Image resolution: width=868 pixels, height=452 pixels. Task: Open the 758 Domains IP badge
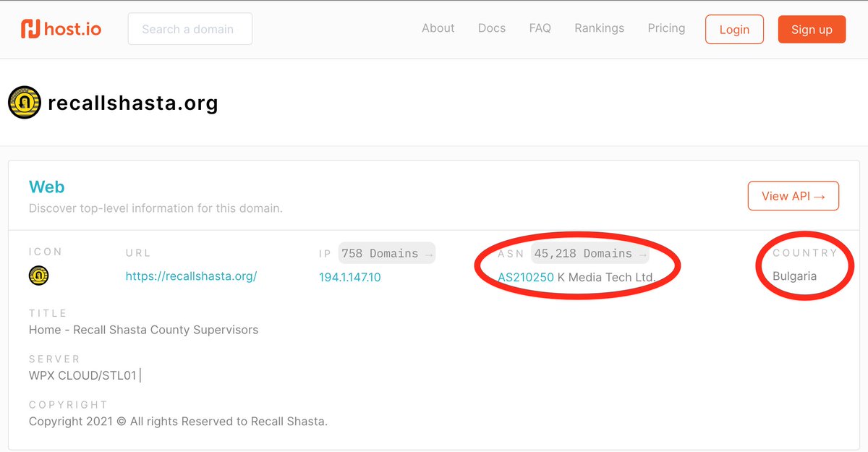click(x=387, y=253)
